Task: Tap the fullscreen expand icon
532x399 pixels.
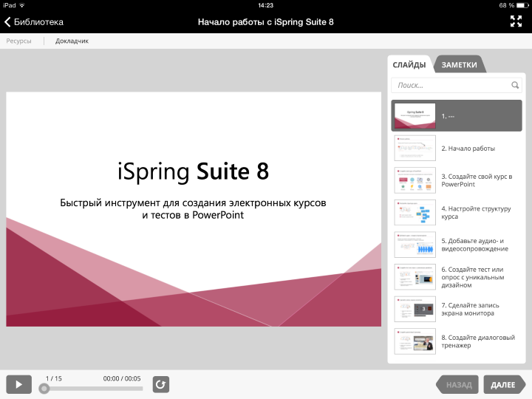Action: (516, 21)
